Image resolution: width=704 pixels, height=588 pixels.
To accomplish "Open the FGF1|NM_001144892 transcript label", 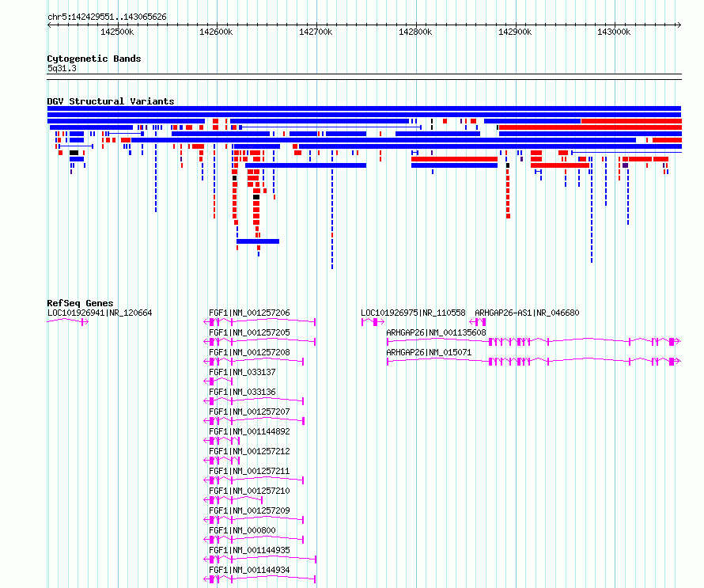I will (x=249, y=431).
